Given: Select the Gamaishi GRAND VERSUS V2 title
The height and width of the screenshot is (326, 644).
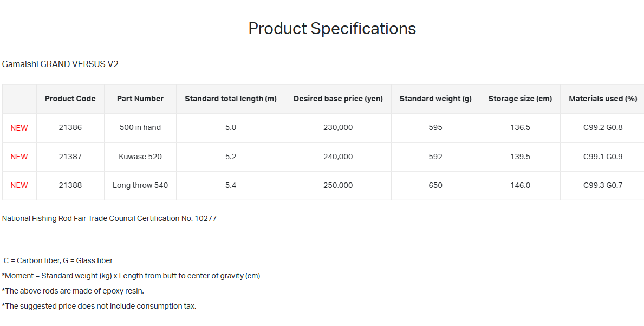Looking at the screenshot, I should click(60, 64).
